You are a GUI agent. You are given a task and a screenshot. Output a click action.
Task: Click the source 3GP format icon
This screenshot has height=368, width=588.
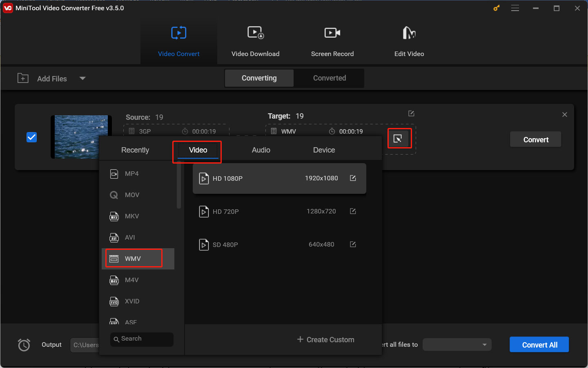point(131,131)
